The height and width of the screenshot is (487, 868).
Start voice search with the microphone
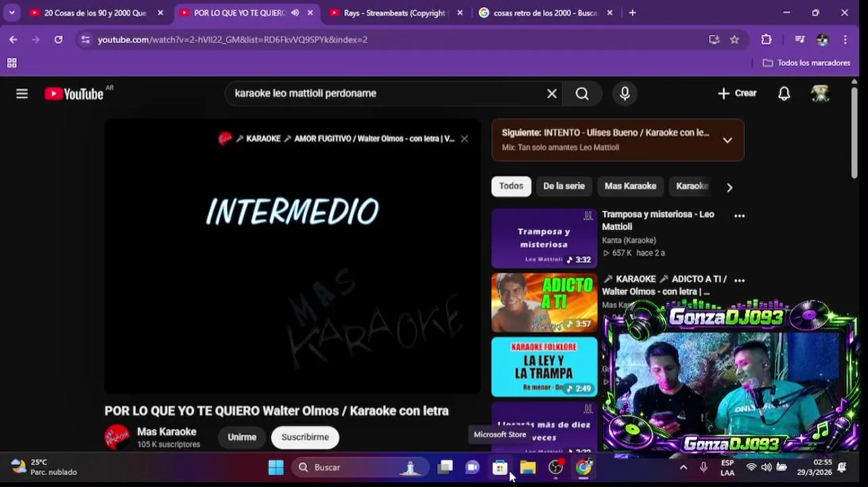click(625, 93)
